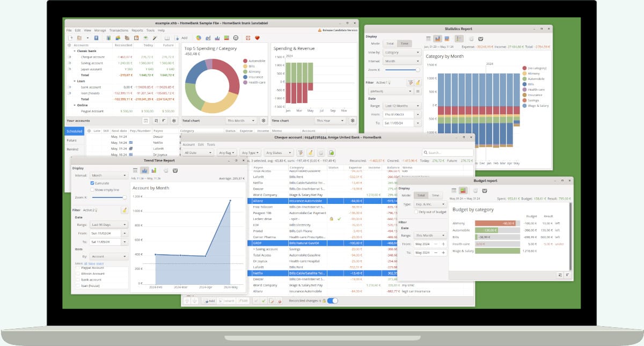This screenshot has height=346, width=644.
Task: Click broom reset filter icon in Cheque account
Action: [311, 153]
